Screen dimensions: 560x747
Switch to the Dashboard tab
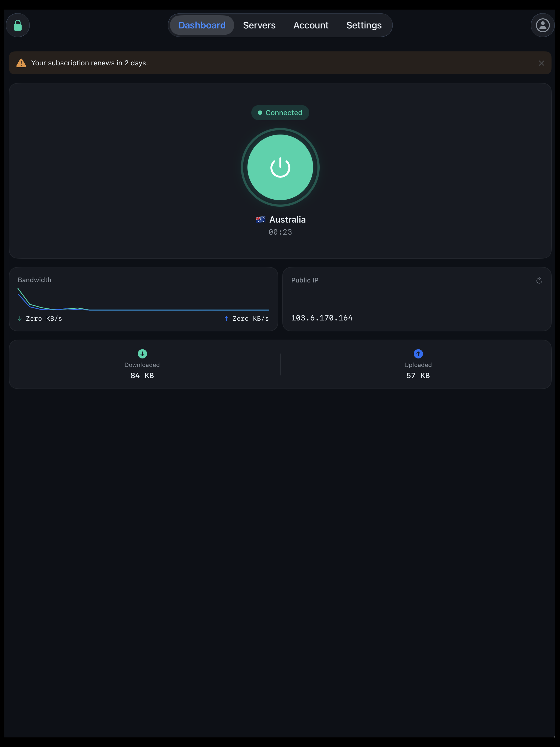click(202, 25)
